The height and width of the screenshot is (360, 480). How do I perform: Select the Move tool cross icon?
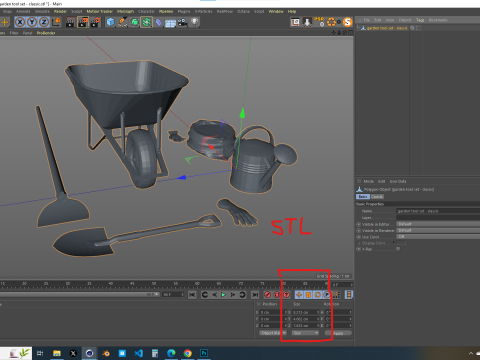[x=5, y=22]
